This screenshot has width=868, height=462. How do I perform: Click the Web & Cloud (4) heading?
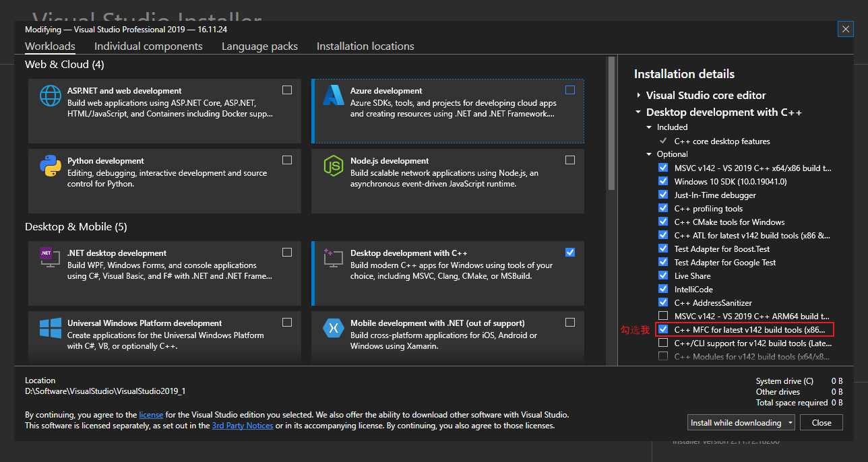(x=65, y=65)
